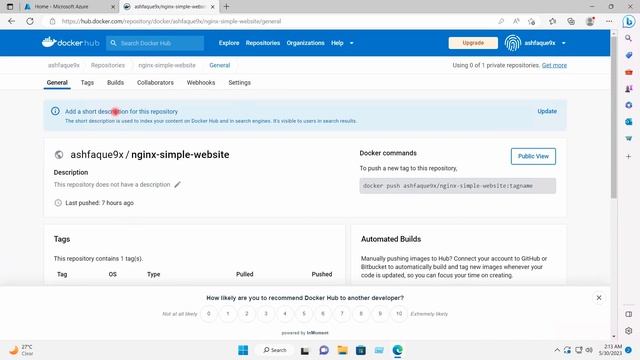Select rating 3 in the survey
The image size is (640, 360).
(266, 314)
